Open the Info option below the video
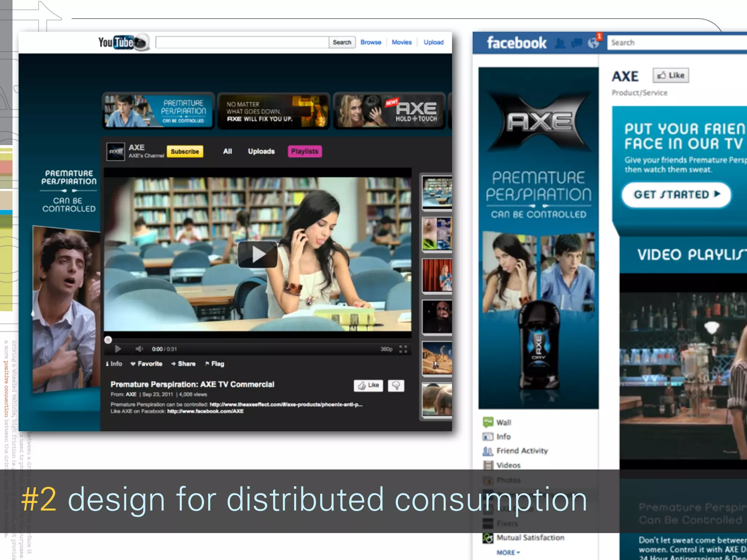The height and width of the screenshot is (560, 747). coord(114,363)
